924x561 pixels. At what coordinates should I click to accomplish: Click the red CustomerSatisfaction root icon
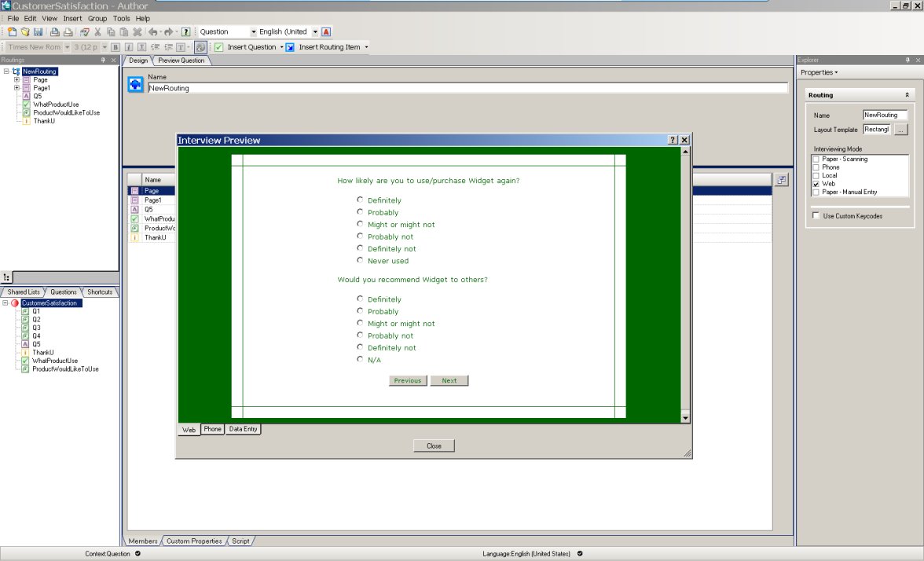15,303
